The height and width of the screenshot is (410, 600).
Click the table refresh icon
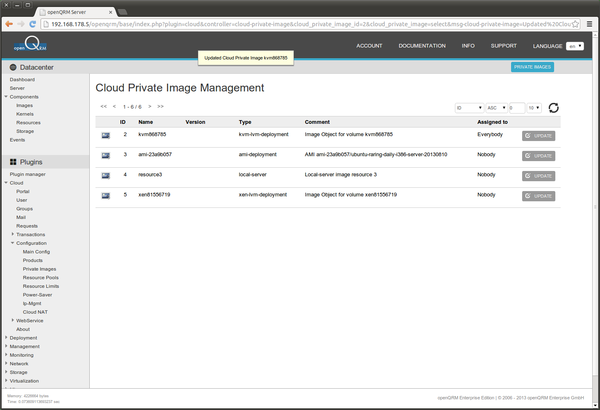tap(553, 108)
